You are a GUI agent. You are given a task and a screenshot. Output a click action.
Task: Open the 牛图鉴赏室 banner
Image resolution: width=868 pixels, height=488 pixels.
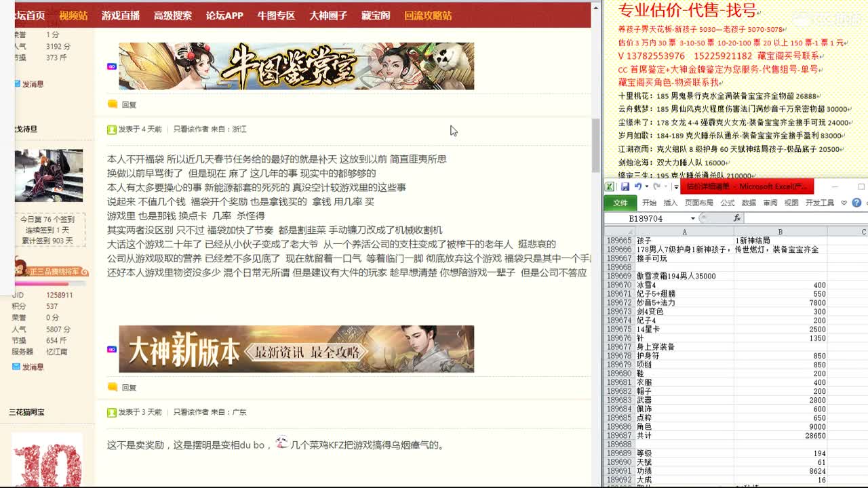tap(296, 66)
